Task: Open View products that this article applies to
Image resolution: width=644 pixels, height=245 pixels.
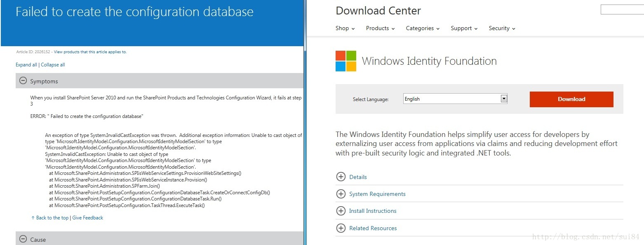Action: click(x=90, y=52)
